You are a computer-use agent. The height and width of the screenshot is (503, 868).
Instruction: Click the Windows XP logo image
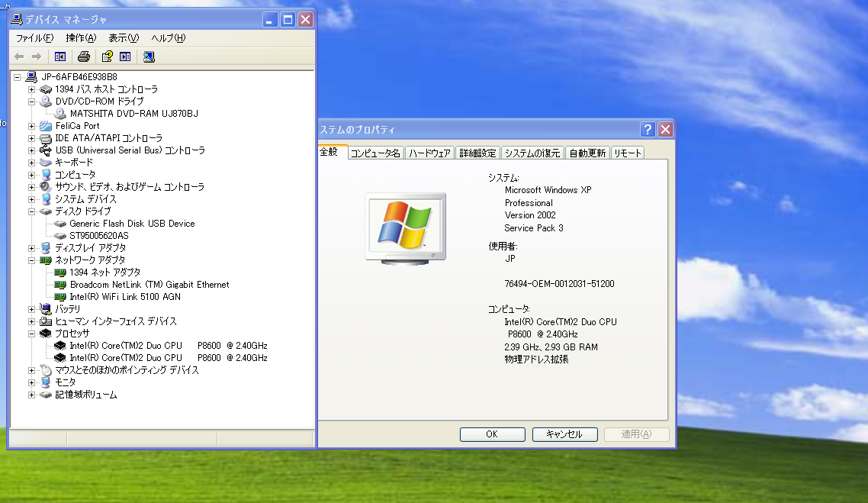point(406,229)
